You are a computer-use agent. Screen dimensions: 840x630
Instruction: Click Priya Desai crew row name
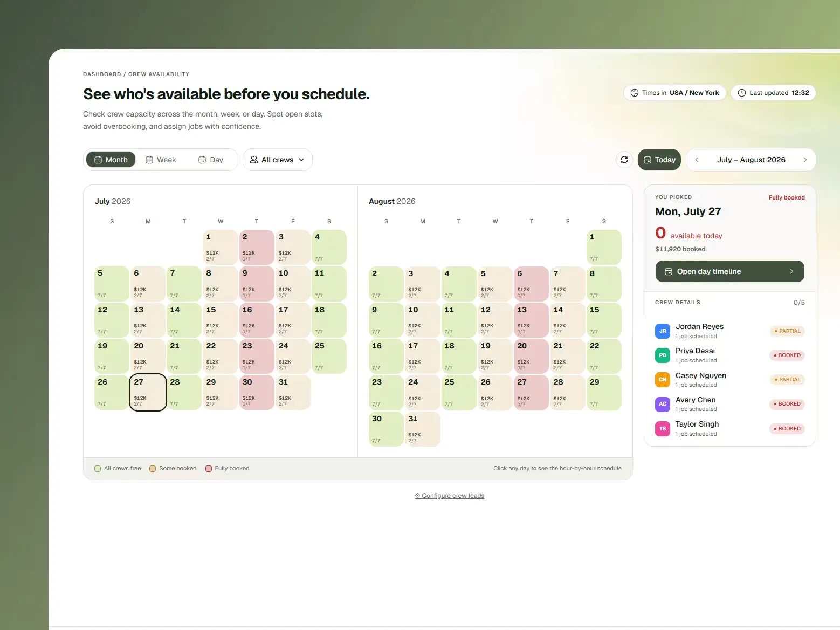tap(695, 351)
